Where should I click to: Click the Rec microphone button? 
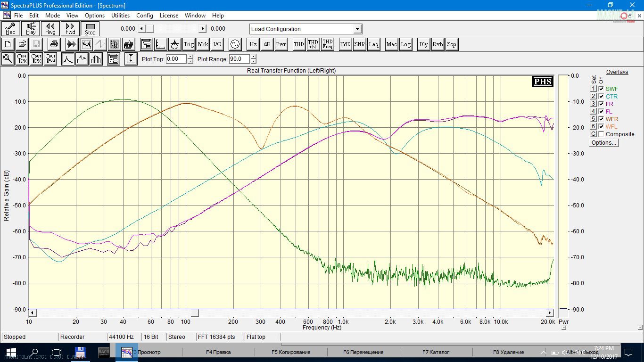pos(10,29)
